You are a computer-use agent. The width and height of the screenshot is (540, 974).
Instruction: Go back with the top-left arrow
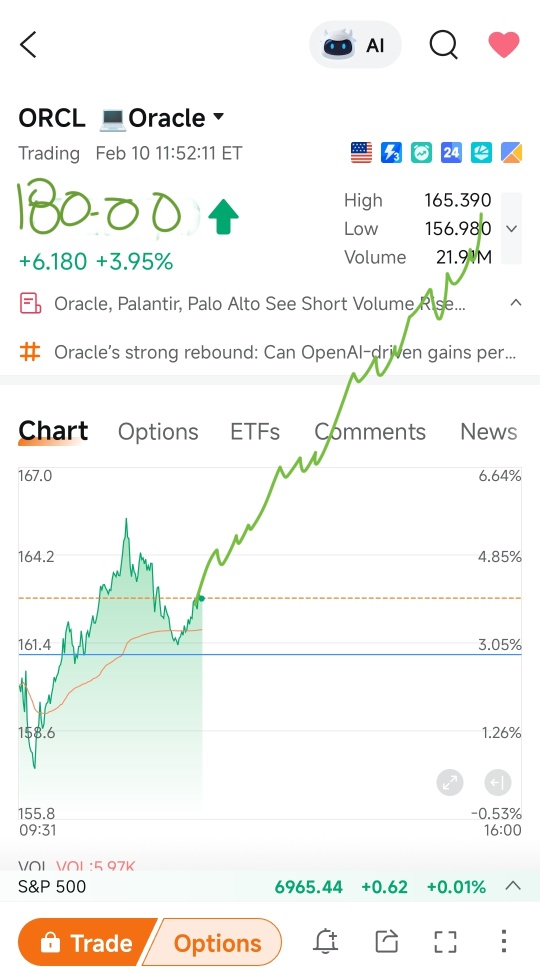(x=29, y=45)
